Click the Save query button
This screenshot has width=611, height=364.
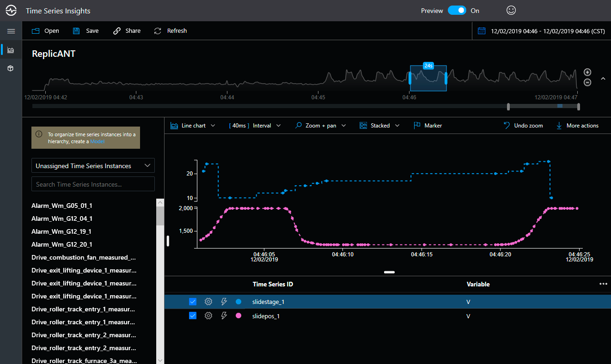[86, 31]
